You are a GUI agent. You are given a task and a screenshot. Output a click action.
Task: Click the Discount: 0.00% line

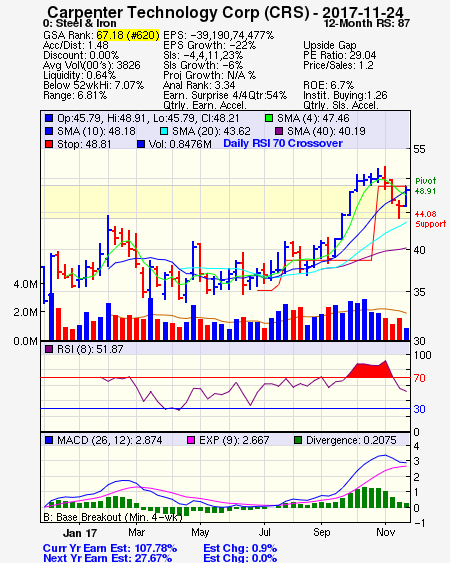81,55
